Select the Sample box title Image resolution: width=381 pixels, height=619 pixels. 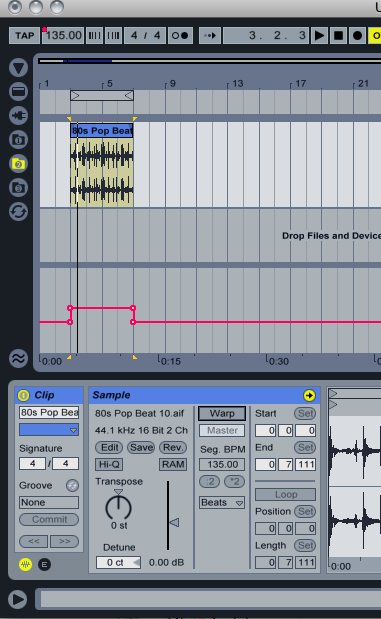[111, 395]
